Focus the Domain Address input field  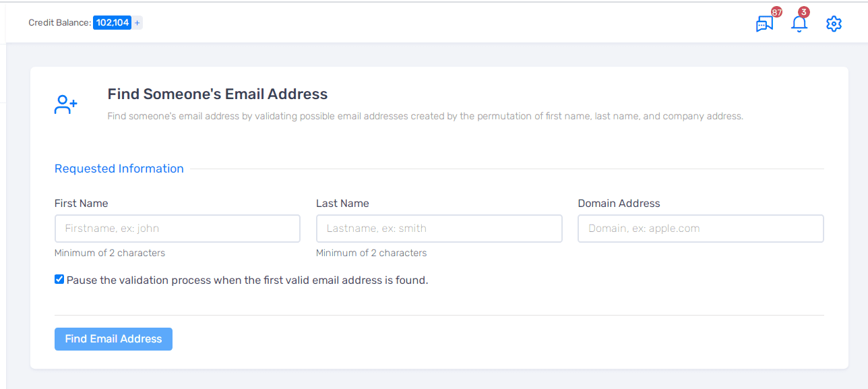[700, 229]
